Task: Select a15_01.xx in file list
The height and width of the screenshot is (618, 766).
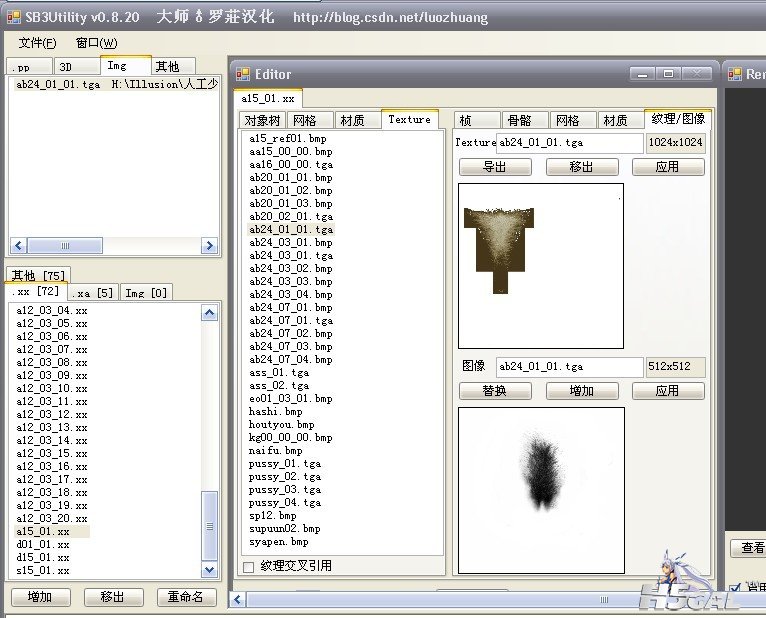Action: pyautogui.click(x=52, y=532)
